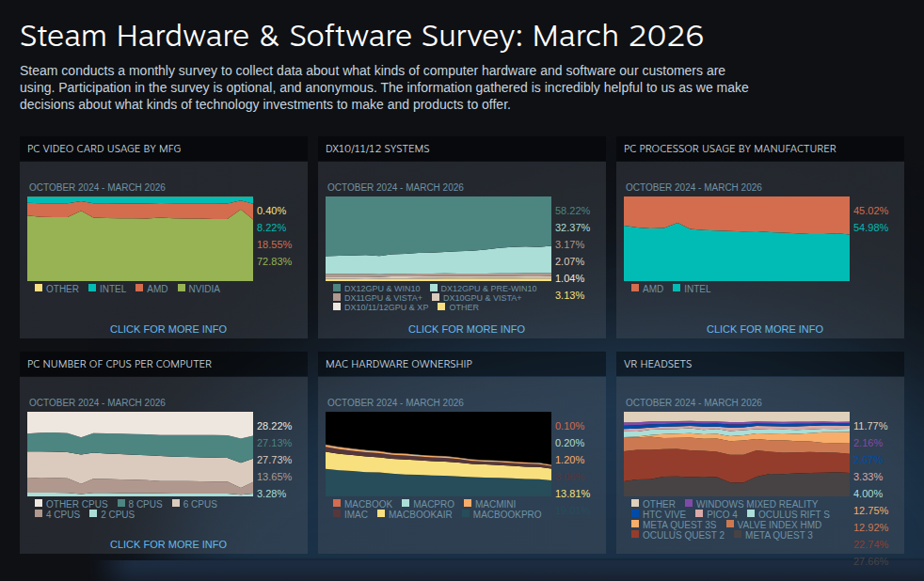Click the 13.81% Mac value
This screenshot has height=581, width=924.
tap(572, 494)
